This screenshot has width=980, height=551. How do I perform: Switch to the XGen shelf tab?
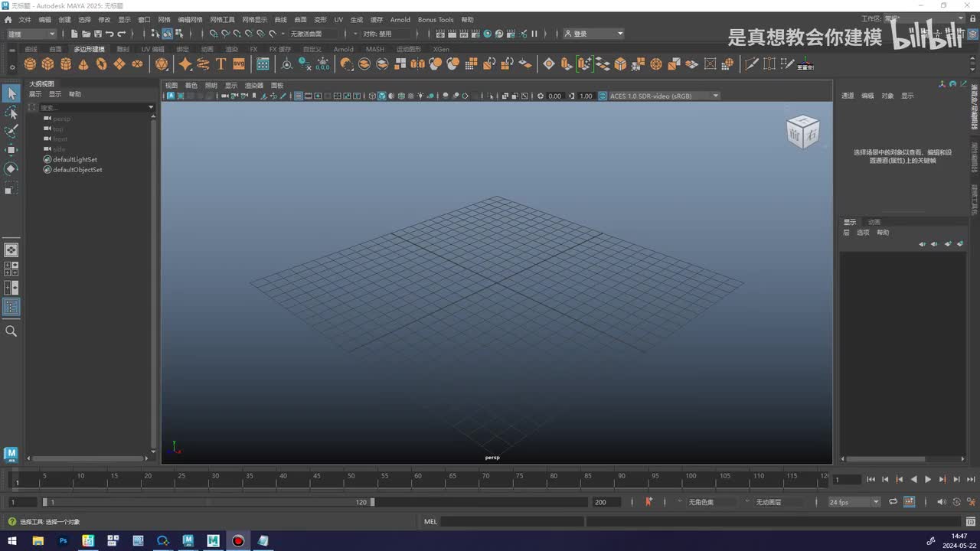point(441,49)
